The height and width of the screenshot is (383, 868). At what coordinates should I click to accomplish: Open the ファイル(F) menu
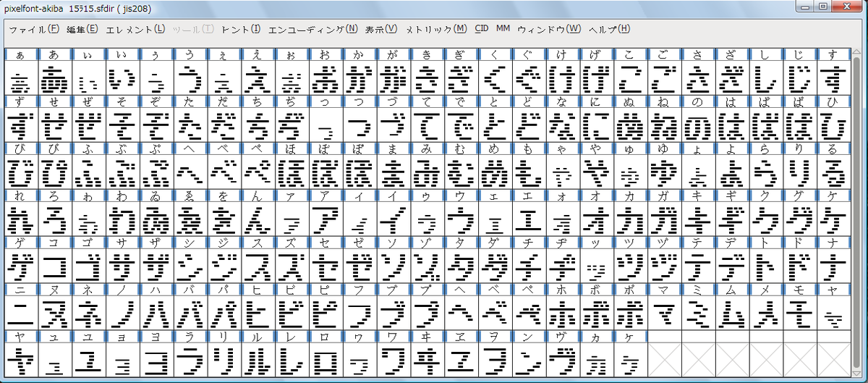[x=33, y=30]
